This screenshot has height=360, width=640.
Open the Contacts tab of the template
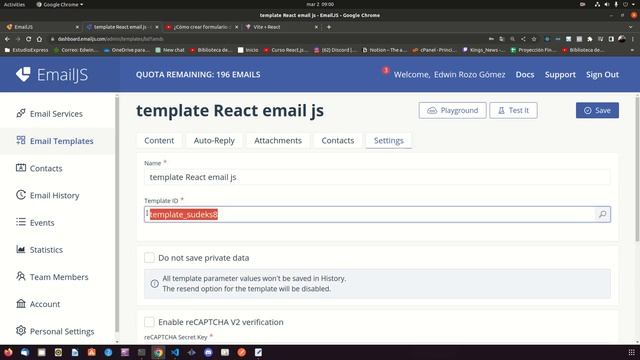point(338,140)
